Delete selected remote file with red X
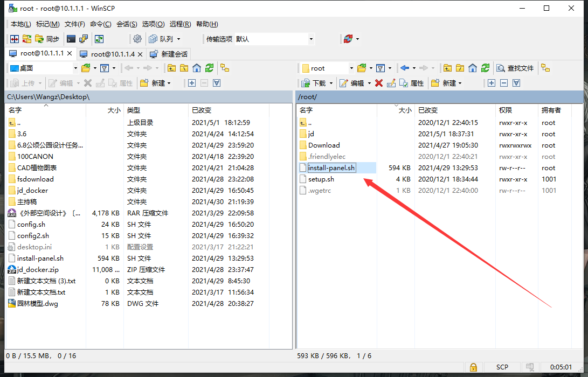This screenshot has width=588, height=377. click(378, 83)
